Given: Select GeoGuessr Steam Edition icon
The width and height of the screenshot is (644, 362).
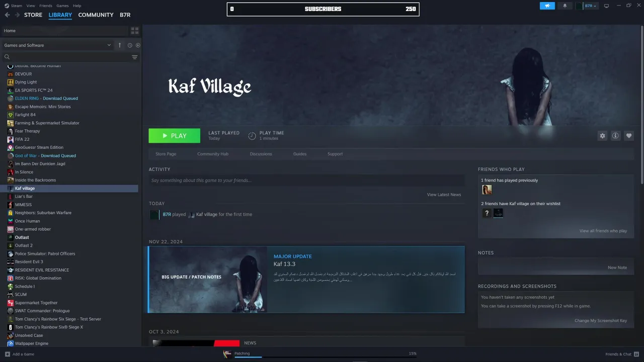Looking at the screenshot, I should pyautogui.click(x=11, y=147).
